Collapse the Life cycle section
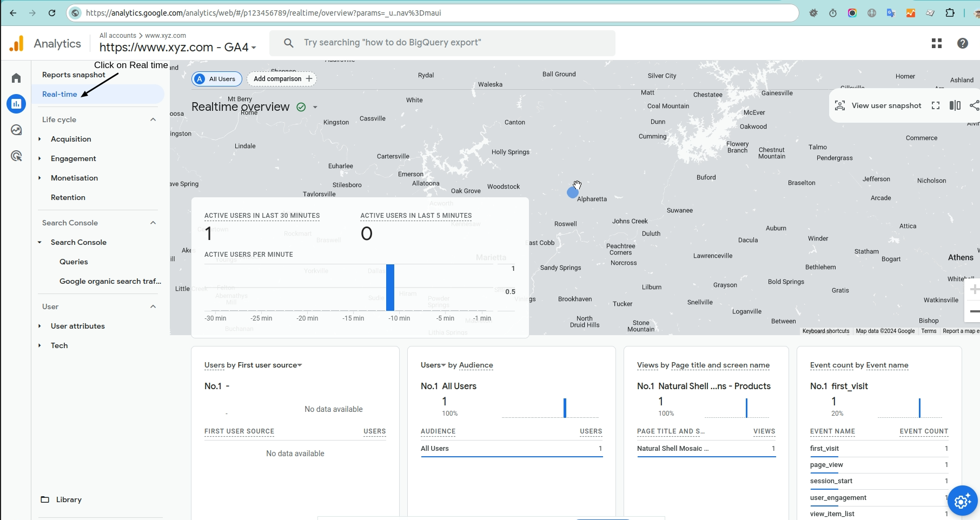Screen dimensions: 980x520 153,119
